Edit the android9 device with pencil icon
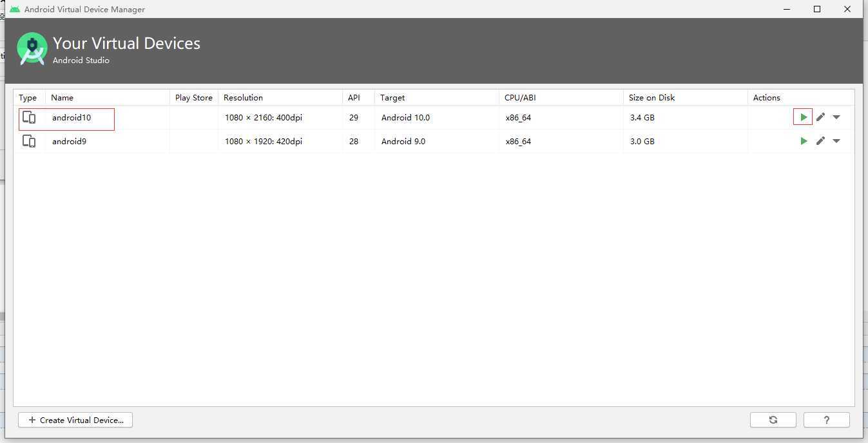 820,141
